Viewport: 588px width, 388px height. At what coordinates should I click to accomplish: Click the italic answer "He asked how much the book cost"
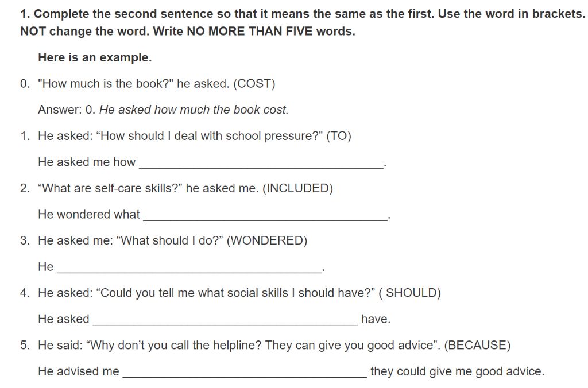click(x=193, y=110)
